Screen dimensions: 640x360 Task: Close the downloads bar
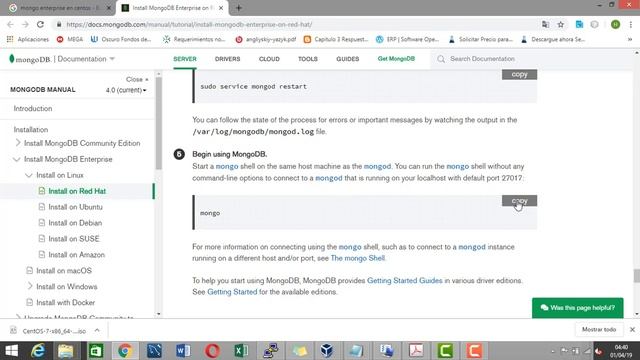point(632,329)
